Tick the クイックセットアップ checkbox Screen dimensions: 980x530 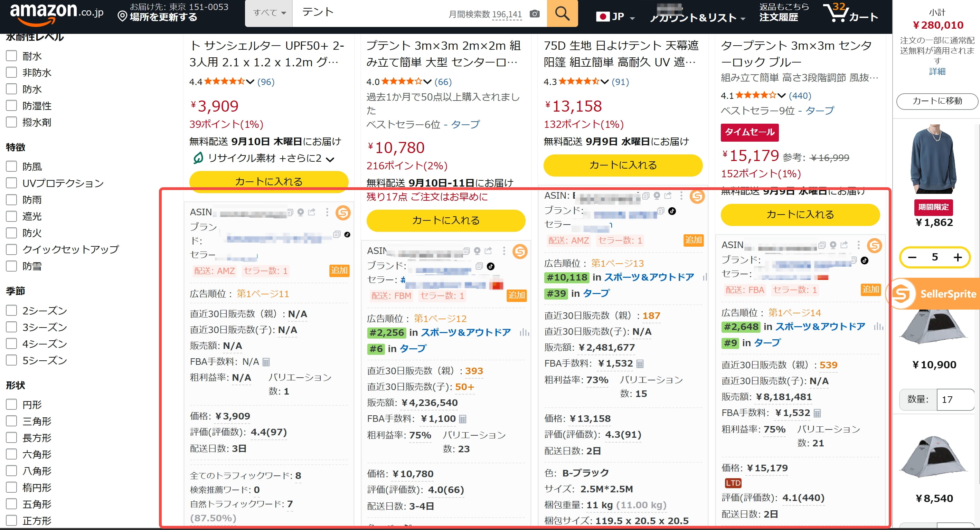[11, 249]
